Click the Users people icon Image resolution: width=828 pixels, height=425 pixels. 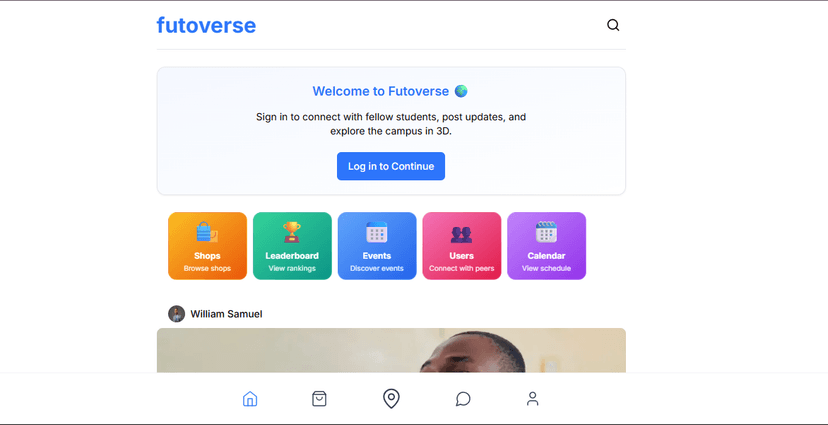coord(461,233)
